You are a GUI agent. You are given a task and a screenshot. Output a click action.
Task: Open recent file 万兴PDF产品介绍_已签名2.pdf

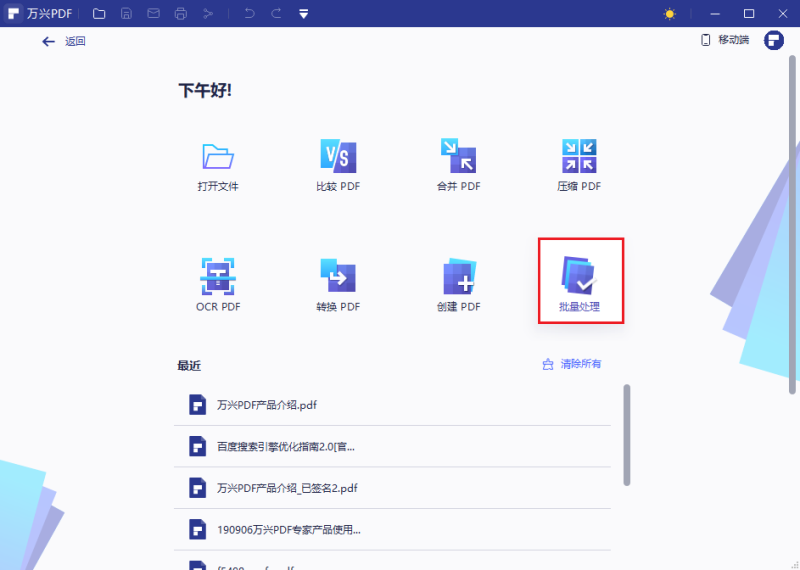tap(392, 488)
